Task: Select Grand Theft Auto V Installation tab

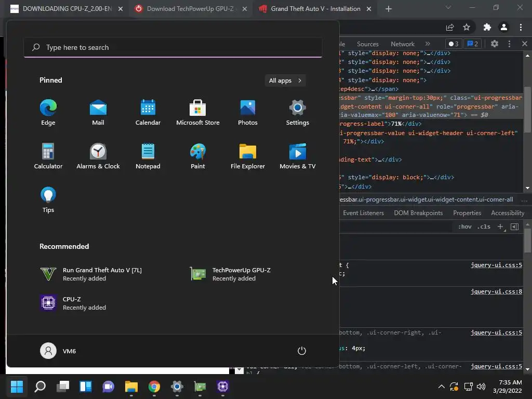Action: [315, 9]
